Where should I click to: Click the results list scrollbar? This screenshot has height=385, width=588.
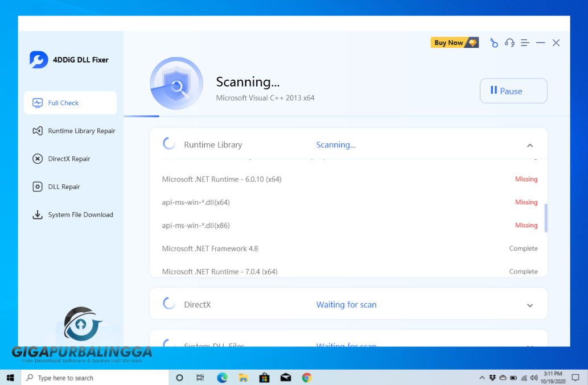click(x=546, y=218)
